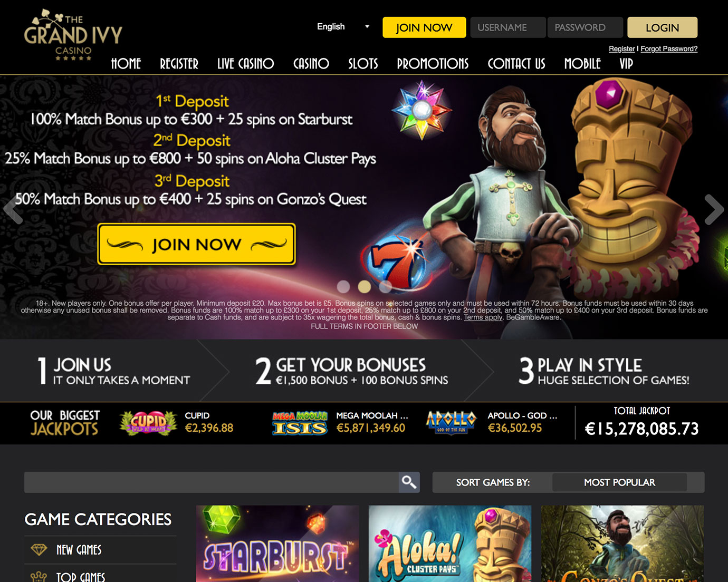Open the Starburst game thumbnail

(x=277, y=544)
